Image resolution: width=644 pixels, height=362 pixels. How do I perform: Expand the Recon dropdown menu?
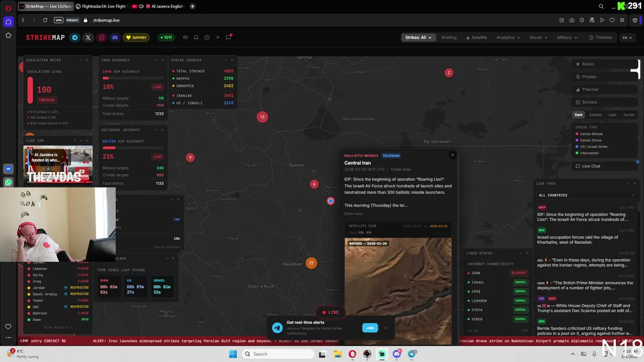(x=538, y=37)
